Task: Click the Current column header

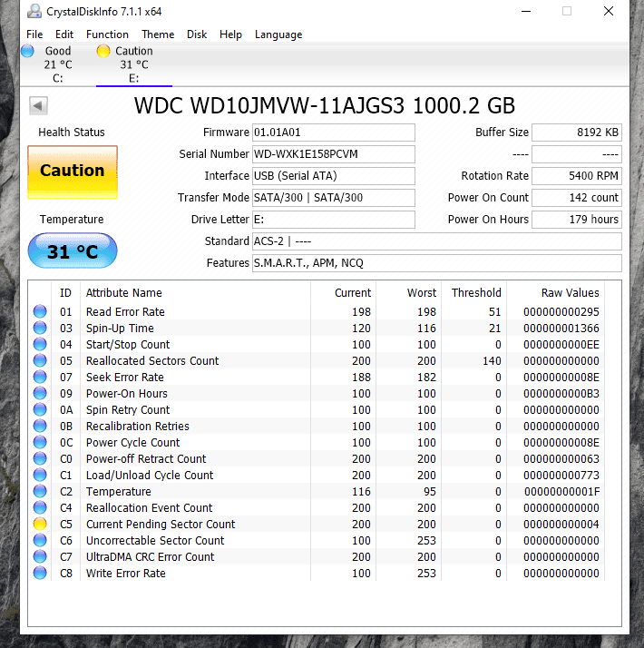Action: tap(353, 292)
